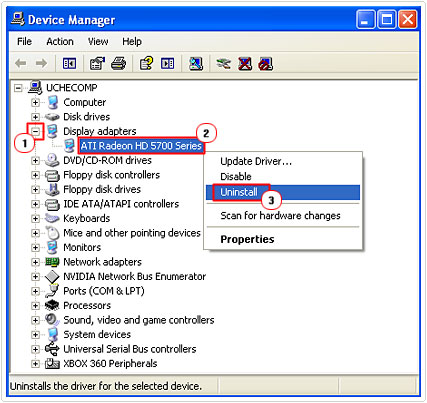Expand the Computer node
This screenshot has width=427, height=403.
tap(35, 102)
